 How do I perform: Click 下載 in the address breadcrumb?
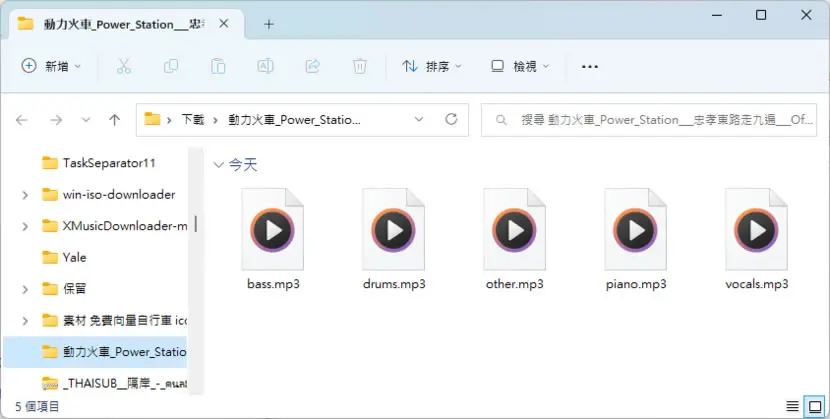click(x=193, y=120)
